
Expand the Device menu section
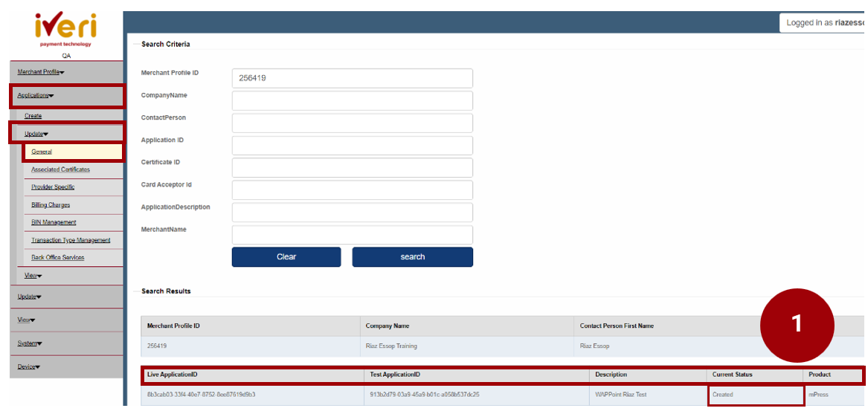29,366
